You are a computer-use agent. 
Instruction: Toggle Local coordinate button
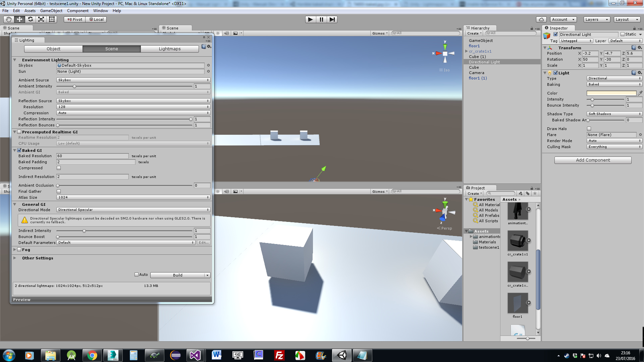click(x=96, y=19)
